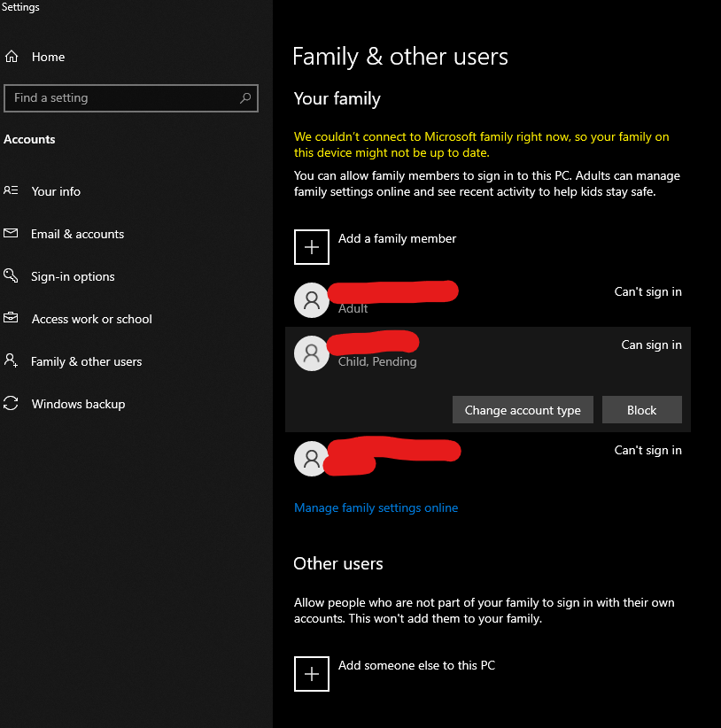Image resolution: width=721 pixels, height=728 pixels.
Task: Click Add someone else to this PC
Action: pos(416,665)
